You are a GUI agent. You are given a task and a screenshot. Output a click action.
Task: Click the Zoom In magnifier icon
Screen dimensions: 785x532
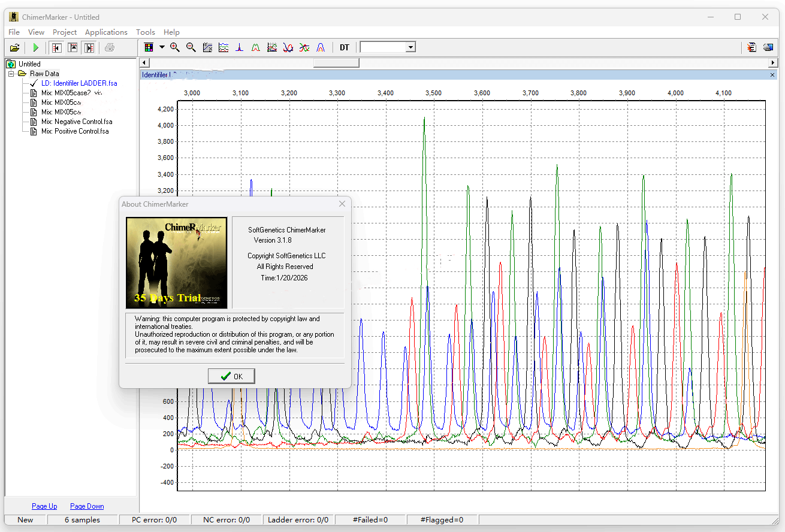pos(175,47)
